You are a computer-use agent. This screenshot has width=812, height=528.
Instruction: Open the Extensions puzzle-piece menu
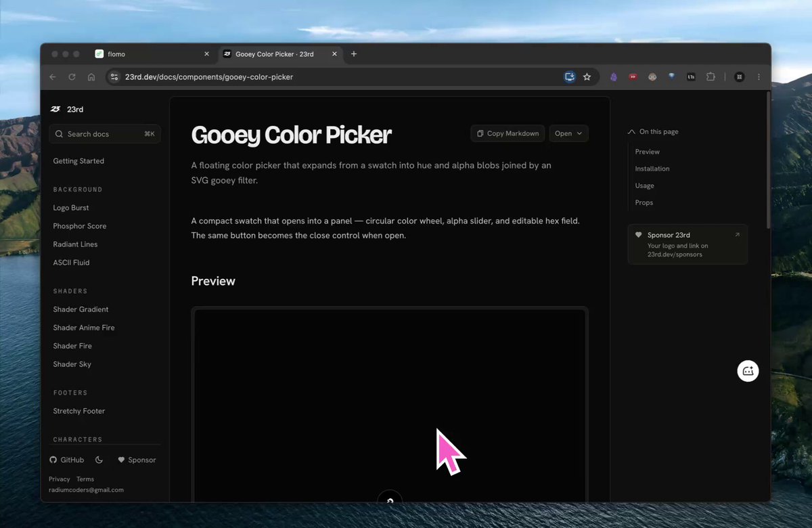pos(710,77)
